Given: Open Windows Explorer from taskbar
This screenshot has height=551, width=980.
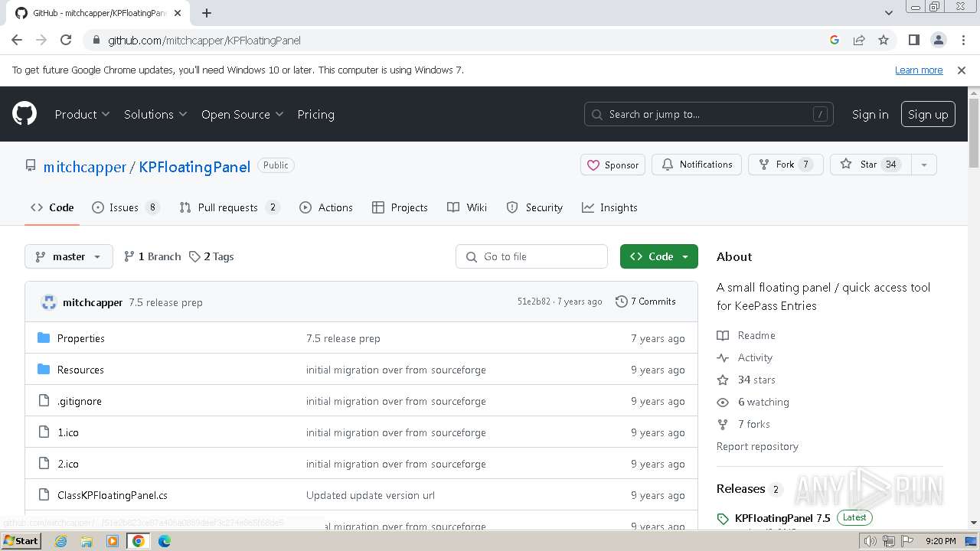Looking at the screenshot, I should pyautogui.click(x=87, y=541).
